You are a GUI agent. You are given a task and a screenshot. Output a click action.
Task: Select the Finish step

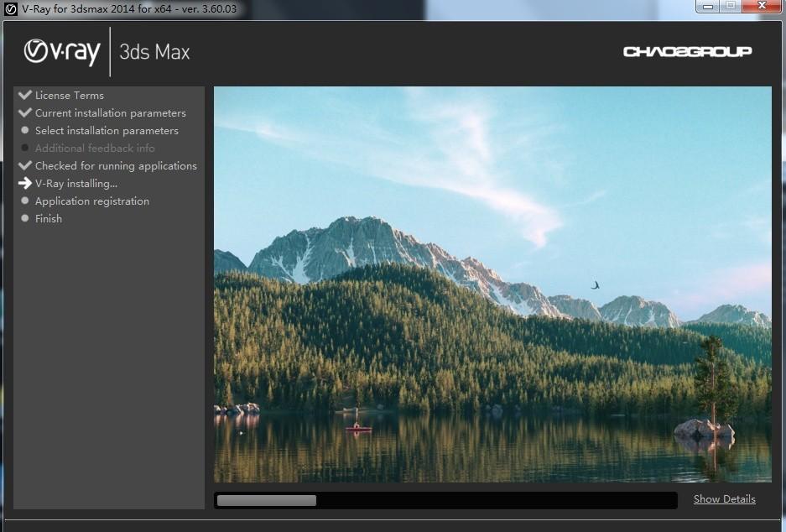(x=49, y=219)
